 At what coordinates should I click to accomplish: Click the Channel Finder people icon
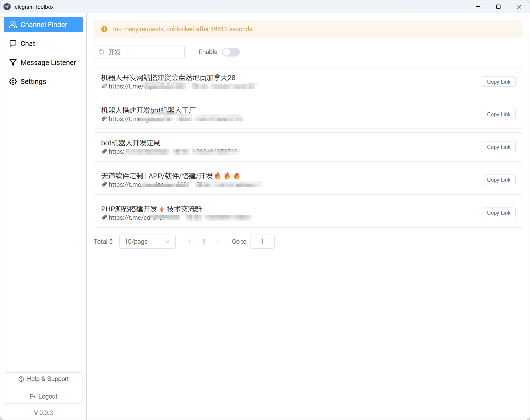click(13, 25)
